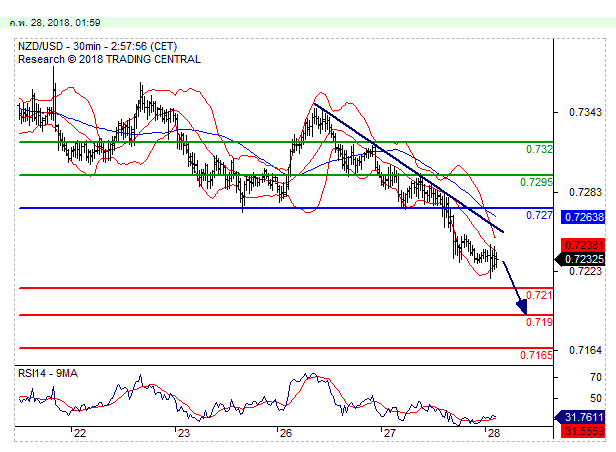Click the timestamp 'ก.พ. 28, 2018, 01:59'
This screenshot has height=452, width=616.
55,23
